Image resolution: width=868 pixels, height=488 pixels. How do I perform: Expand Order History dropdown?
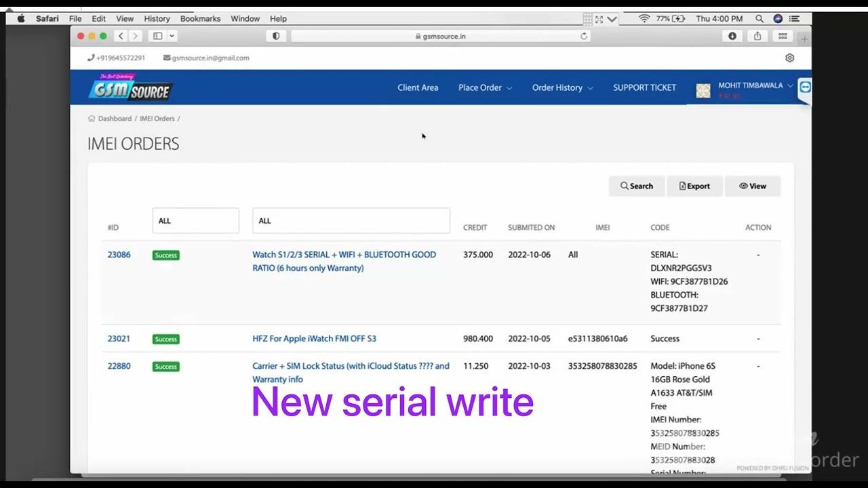[562, 87]
